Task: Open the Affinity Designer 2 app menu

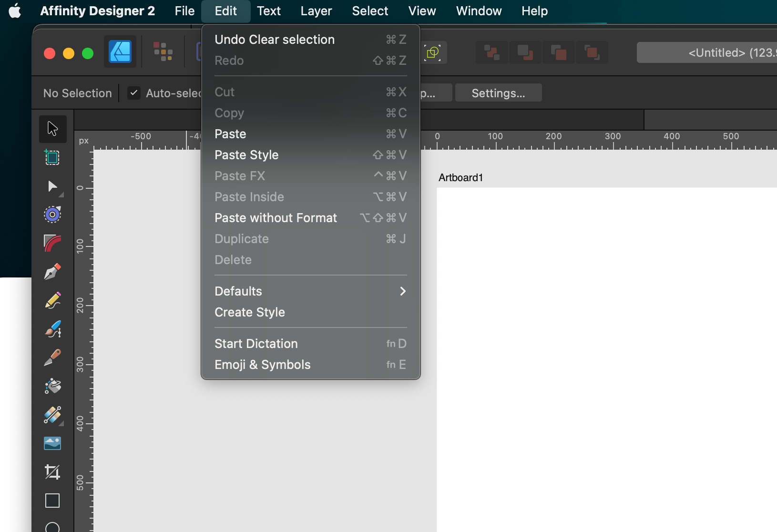Action: tap(98, 11)
